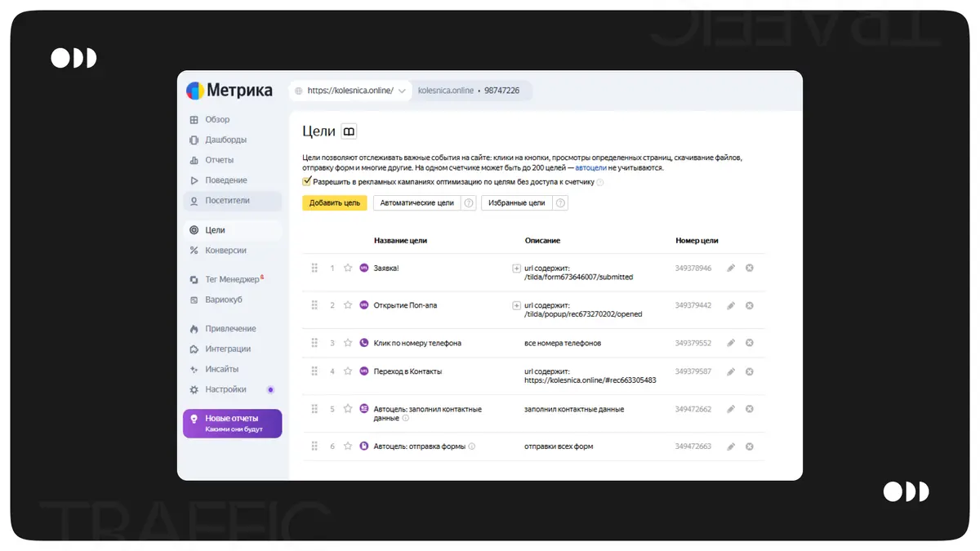Screen dimensions: 980x551
Task: Edit the Автоцель: отправка формы goal
Action: coord(731,447)
